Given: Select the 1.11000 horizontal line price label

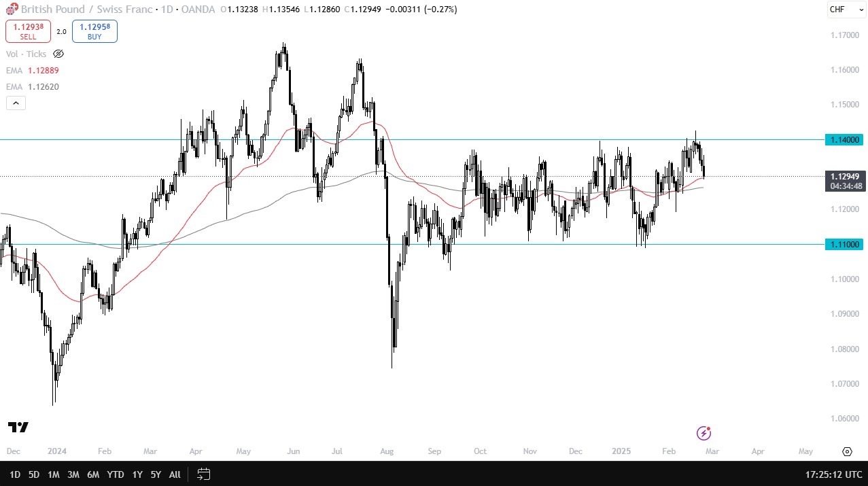Looking at the screenshot, I should pyautogui.click(x=844, y=244).
